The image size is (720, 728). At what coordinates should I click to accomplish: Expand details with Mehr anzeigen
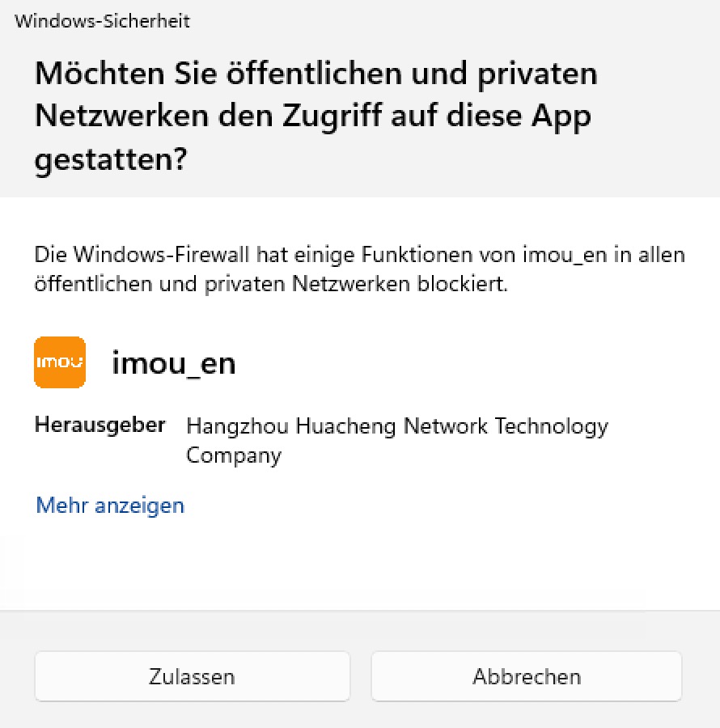pos(110,506)
